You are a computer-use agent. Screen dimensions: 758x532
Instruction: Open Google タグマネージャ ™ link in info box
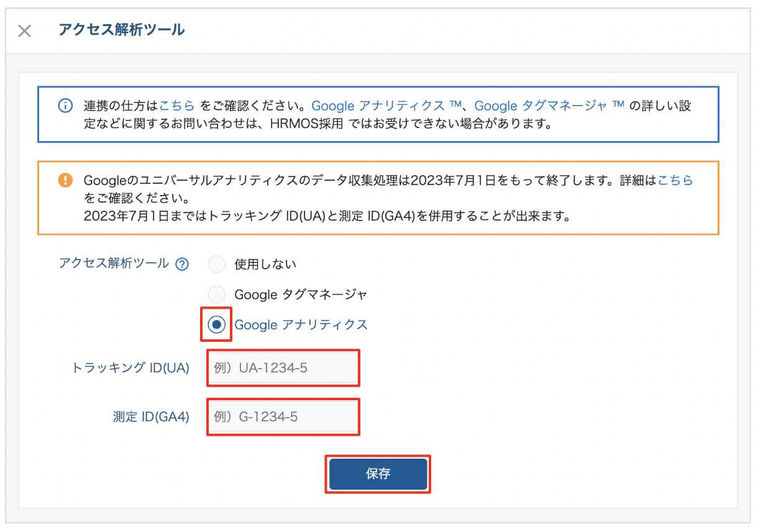[549, 106]
